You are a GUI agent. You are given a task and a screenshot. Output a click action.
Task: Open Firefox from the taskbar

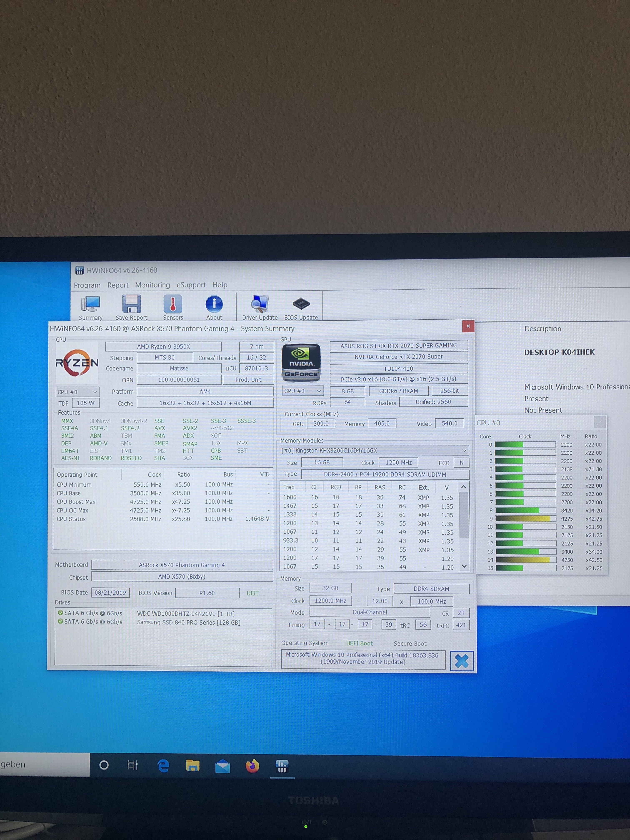(252, 766)
